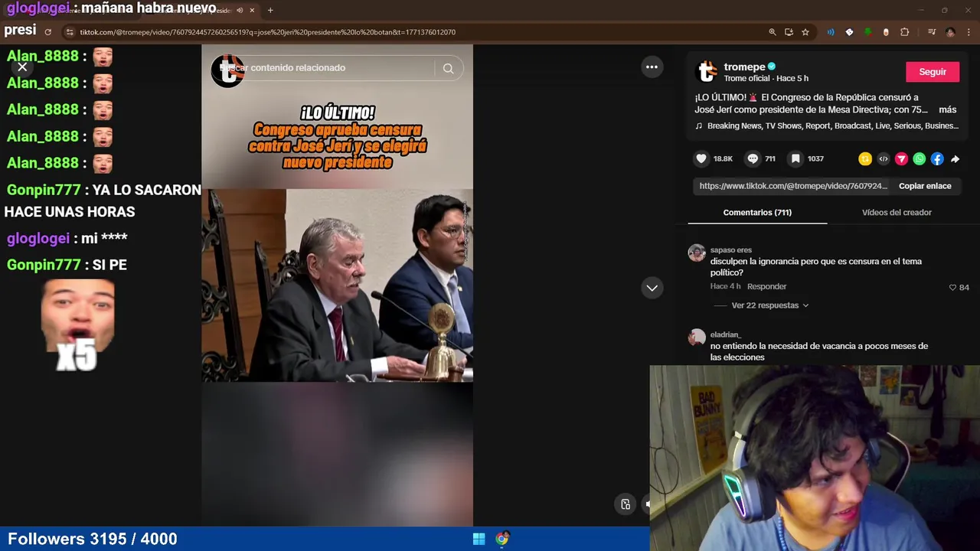
Task: Click the sapaso eres avatar thumbnail
Action: (696, 253)
